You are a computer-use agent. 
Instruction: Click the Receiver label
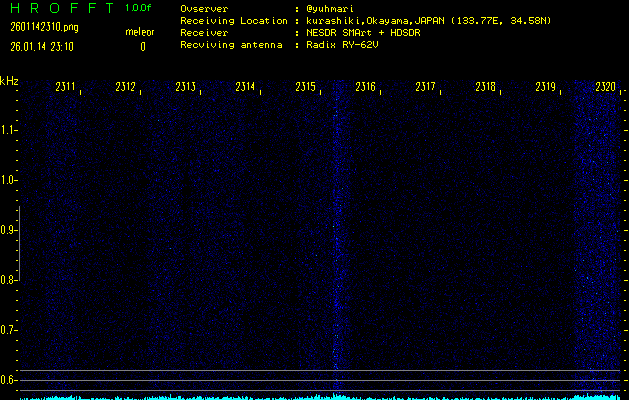pos(204,33)
